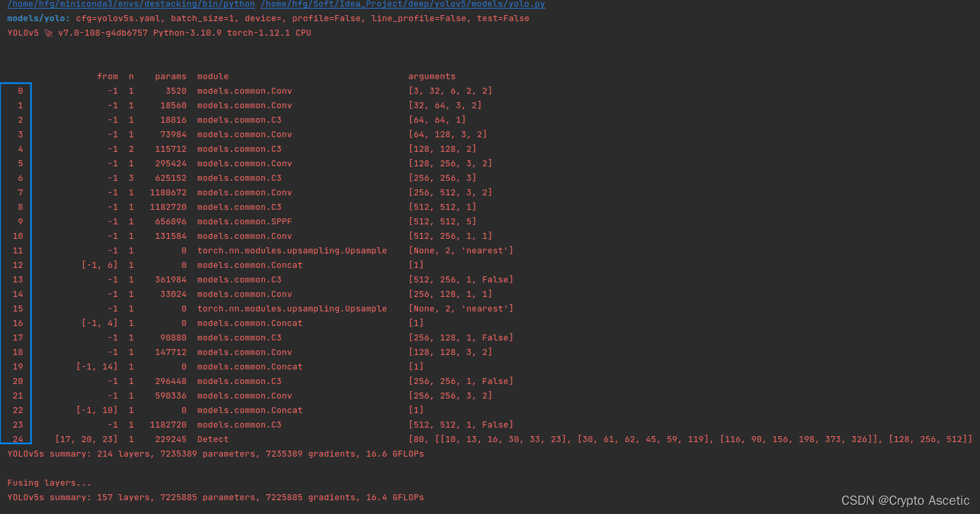Select arguments [256, 256, 3, 2]
The height and width of the screenshot is (514, 980).
(450, 396)
